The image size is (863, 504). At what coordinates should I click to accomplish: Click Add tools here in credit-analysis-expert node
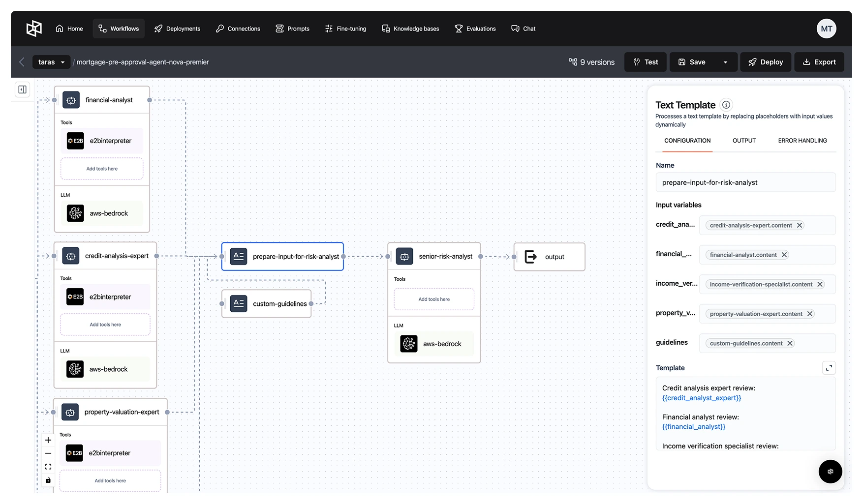click(x=105, y=325)
